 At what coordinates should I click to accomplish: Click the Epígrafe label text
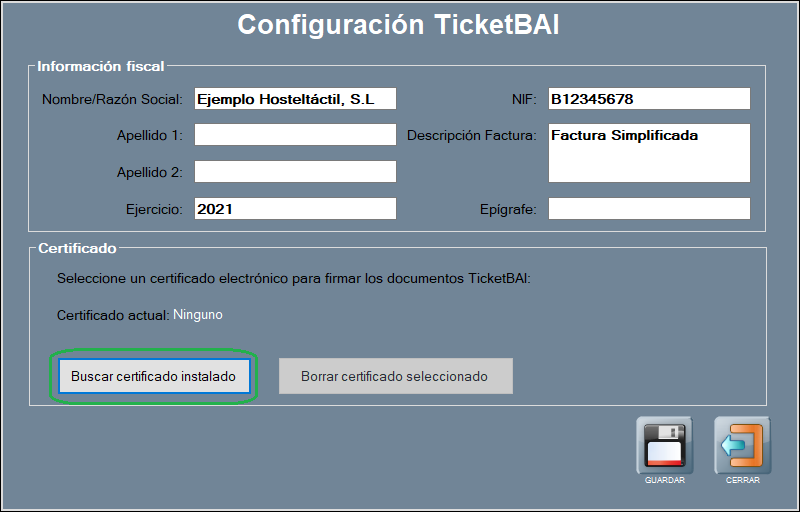point(508,210)
